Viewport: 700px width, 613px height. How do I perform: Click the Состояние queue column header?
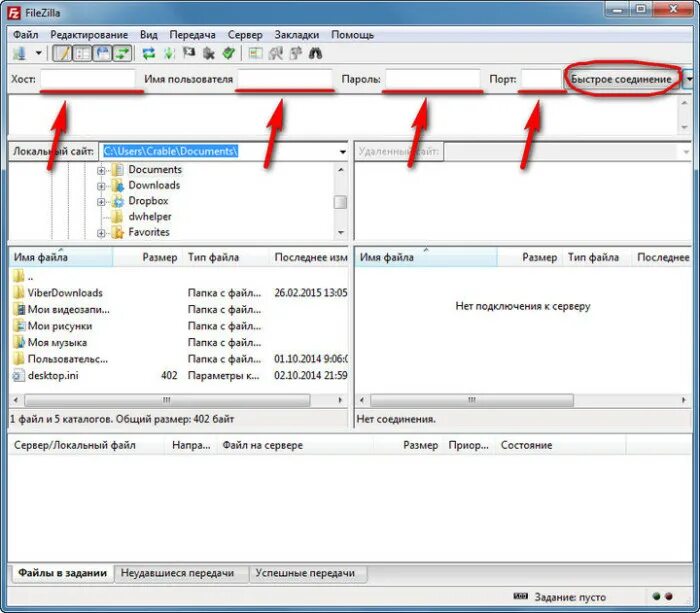[x=560, y=445]
